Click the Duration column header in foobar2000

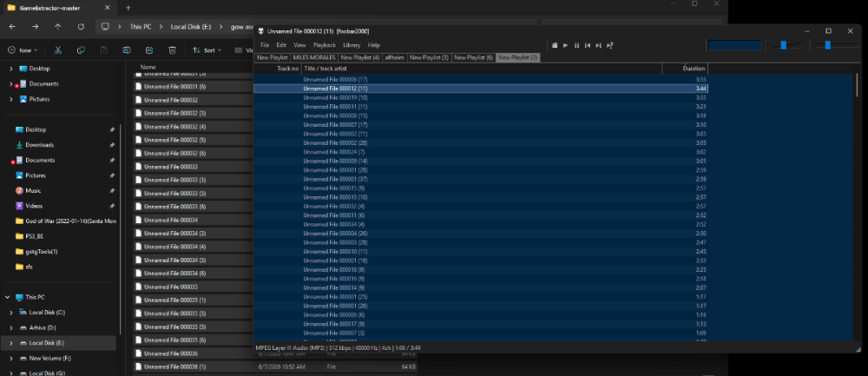[x=685, y=69]
